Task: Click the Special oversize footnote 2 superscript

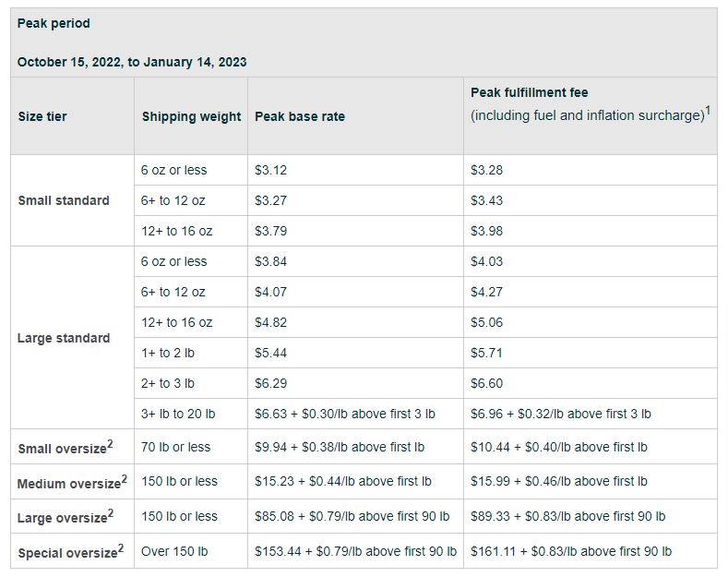Action: pos(121,547)
